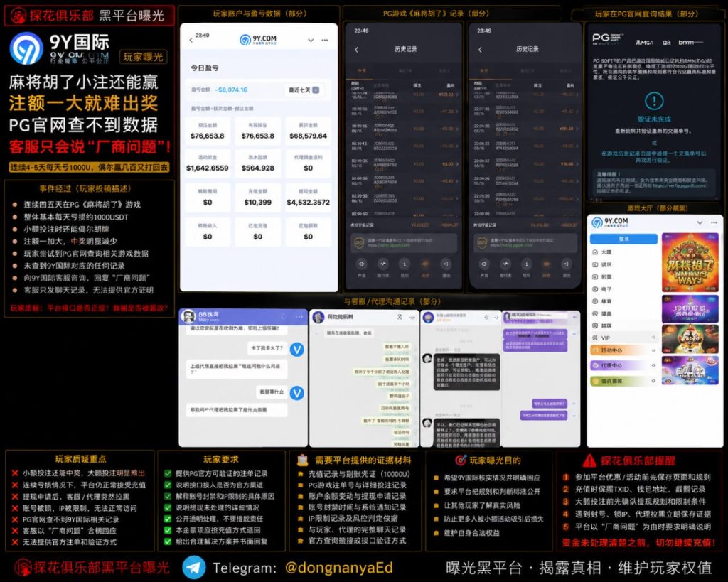This screenshot has height=582, width=728.
Task: Select the active first tab on the 23:46 history screen
Action: (362, 70)
